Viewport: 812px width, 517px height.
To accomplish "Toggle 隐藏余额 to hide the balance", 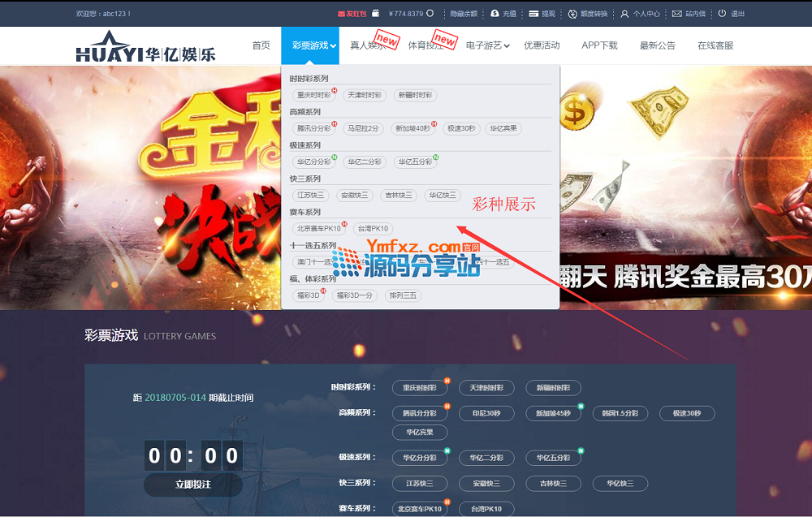I will (x=464, y=14).
